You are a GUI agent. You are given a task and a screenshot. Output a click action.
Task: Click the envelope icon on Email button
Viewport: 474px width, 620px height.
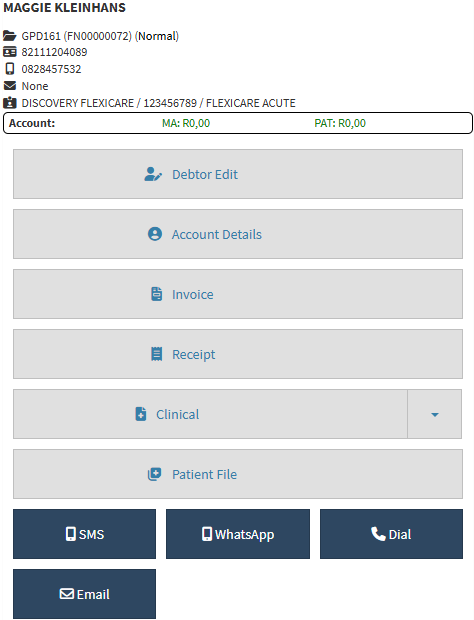coord(66,594)
